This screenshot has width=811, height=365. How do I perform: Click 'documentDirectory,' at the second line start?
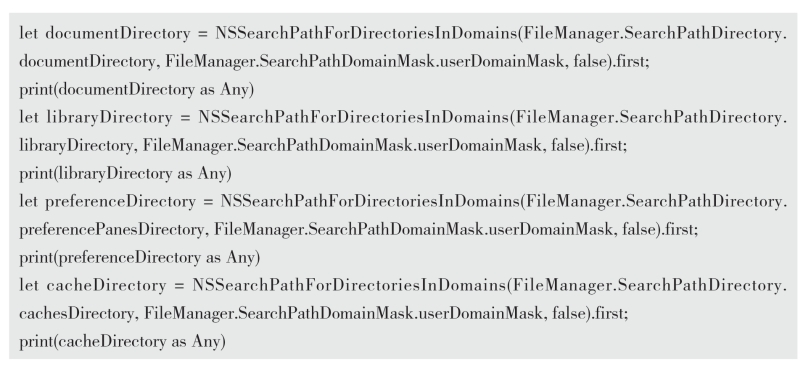pos(89,62)
